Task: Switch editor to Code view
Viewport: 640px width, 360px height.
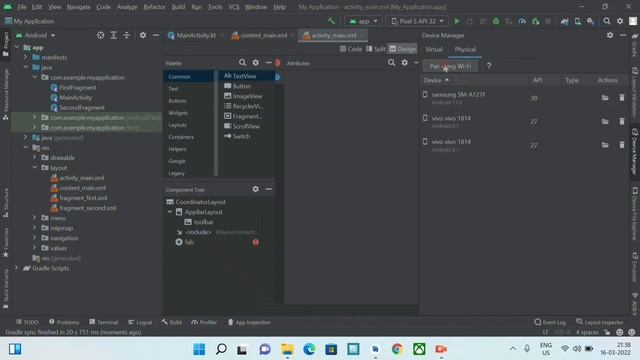Action: (x=351, y=49)
